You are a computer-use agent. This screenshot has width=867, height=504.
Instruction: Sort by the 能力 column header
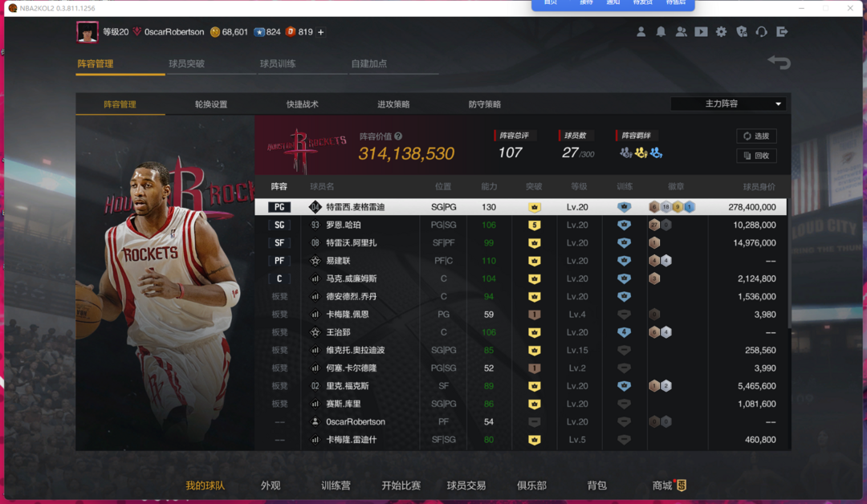pyautogui.click(x=489, y=187)
